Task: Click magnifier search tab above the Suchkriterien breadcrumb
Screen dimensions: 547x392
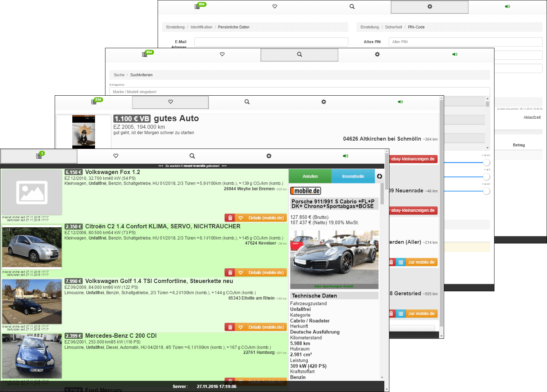Action: [x=299, y=55]
